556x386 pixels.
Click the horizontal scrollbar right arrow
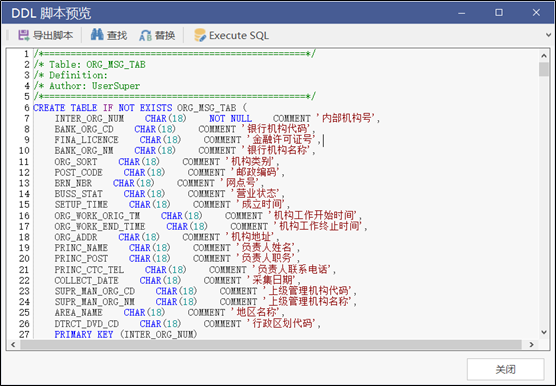pyautogui.click(x=531, y=345)
